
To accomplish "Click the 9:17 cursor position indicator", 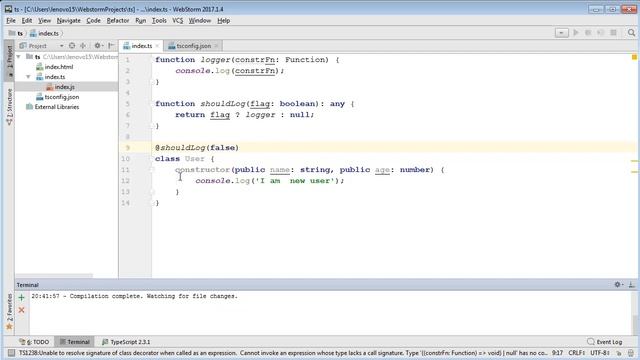I will [x=557, y=353].
